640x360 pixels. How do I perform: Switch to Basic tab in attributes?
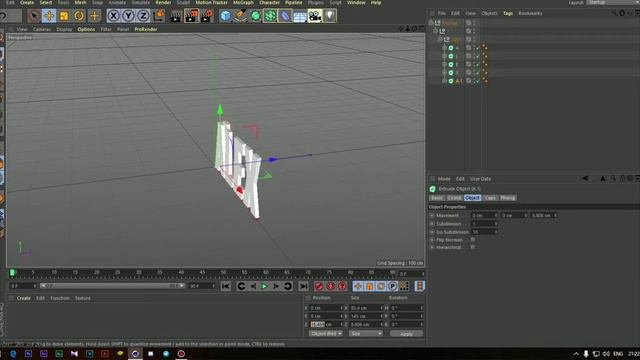[x=437, y=198]
